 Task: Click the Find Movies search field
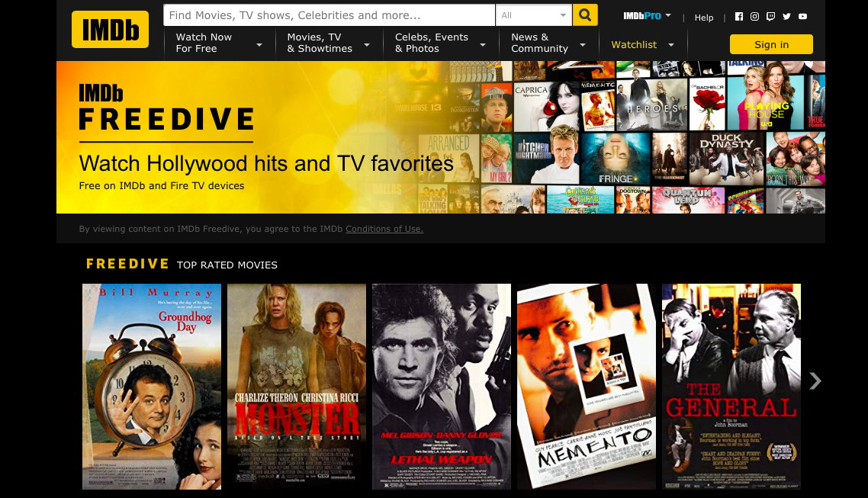pyautogui.click(x=329, y=15)
